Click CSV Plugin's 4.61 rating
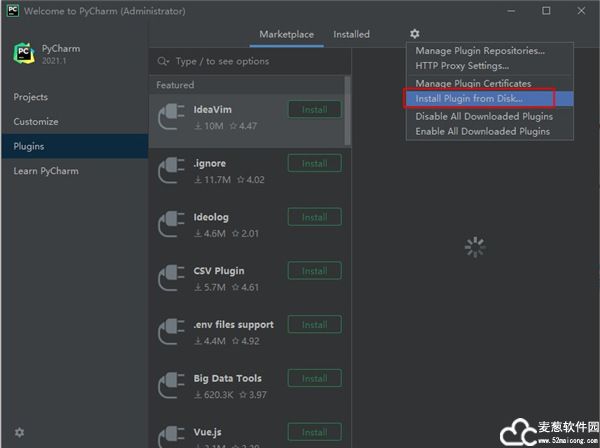 (246, 287)
